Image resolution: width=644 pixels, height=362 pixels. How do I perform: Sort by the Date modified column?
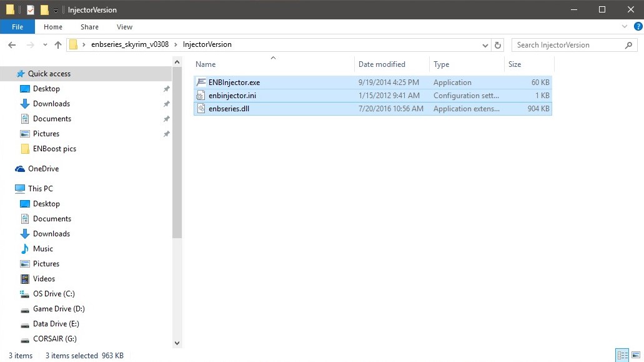click(382, 64)
